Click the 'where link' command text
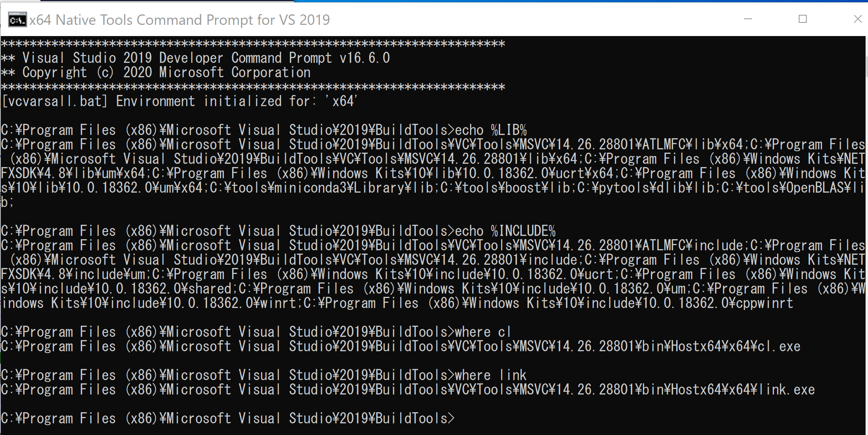Screen dimensions: 868x435 [491, 375]
